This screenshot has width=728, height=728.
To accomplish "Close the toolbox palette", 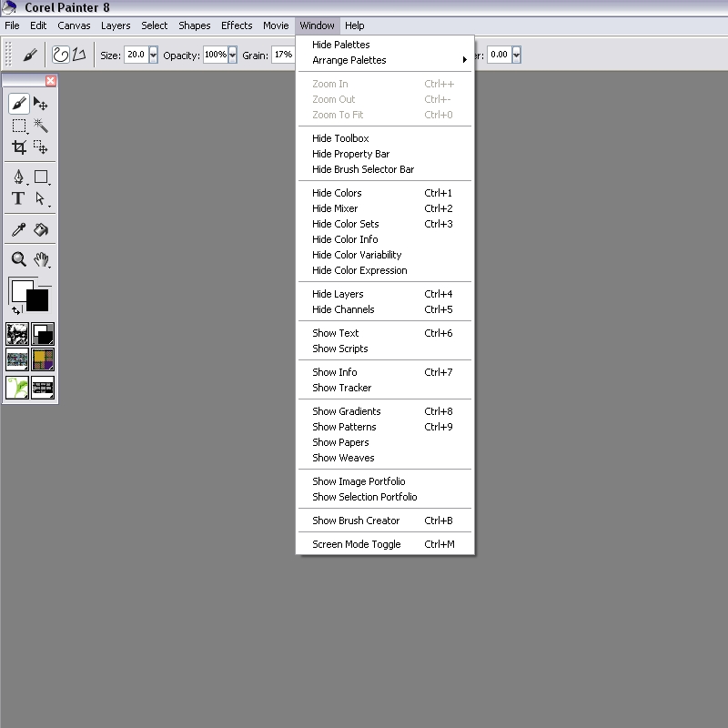I will click(x=51, y=81).
